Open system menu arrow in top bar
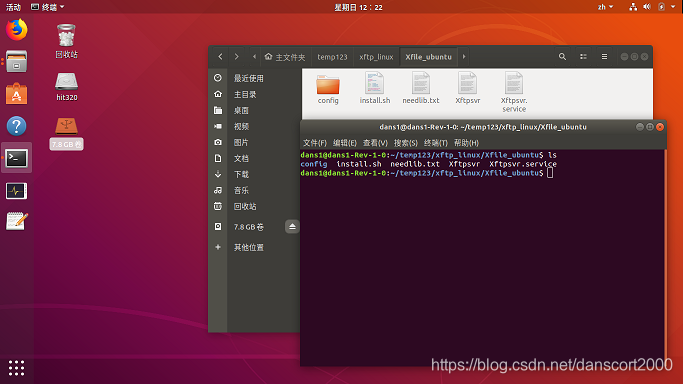 tap(673, 7)
